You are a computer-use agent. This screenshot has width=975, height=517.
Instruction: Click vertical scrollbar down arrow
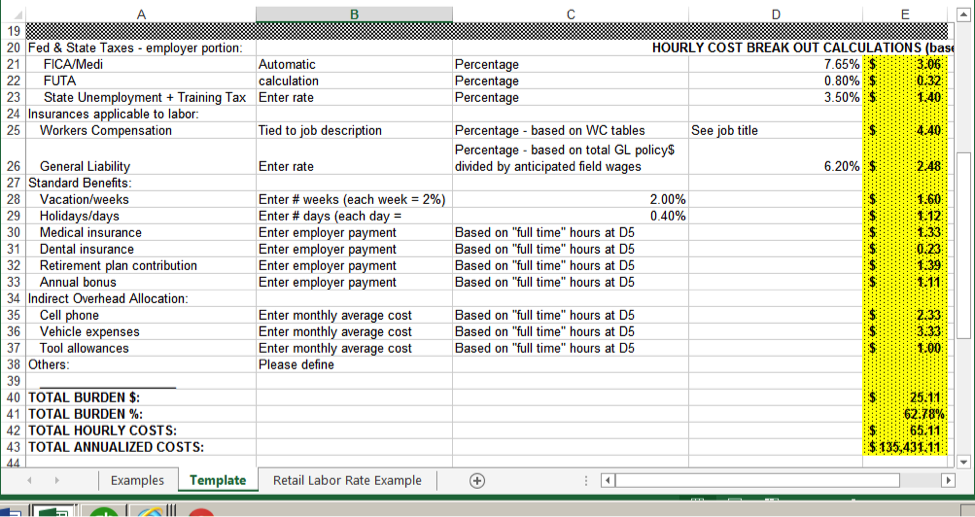point(964,462)
